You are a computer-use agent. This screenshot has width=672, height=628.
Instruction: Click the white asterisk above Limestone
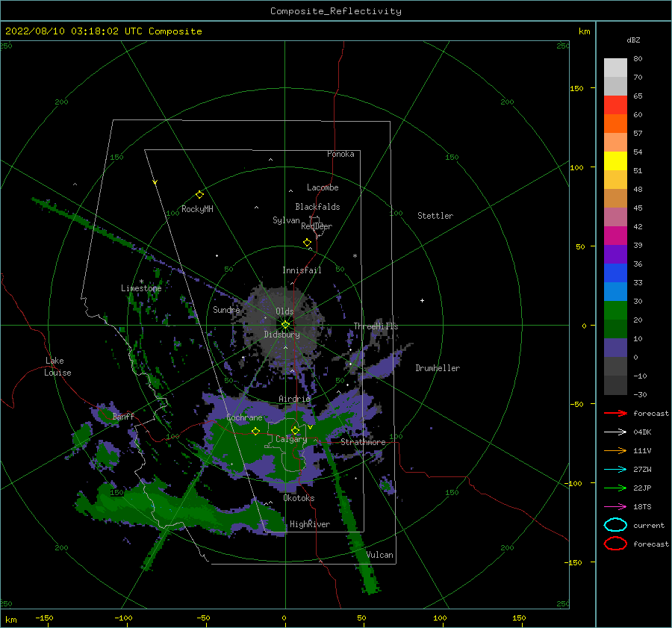click(141, 282)
